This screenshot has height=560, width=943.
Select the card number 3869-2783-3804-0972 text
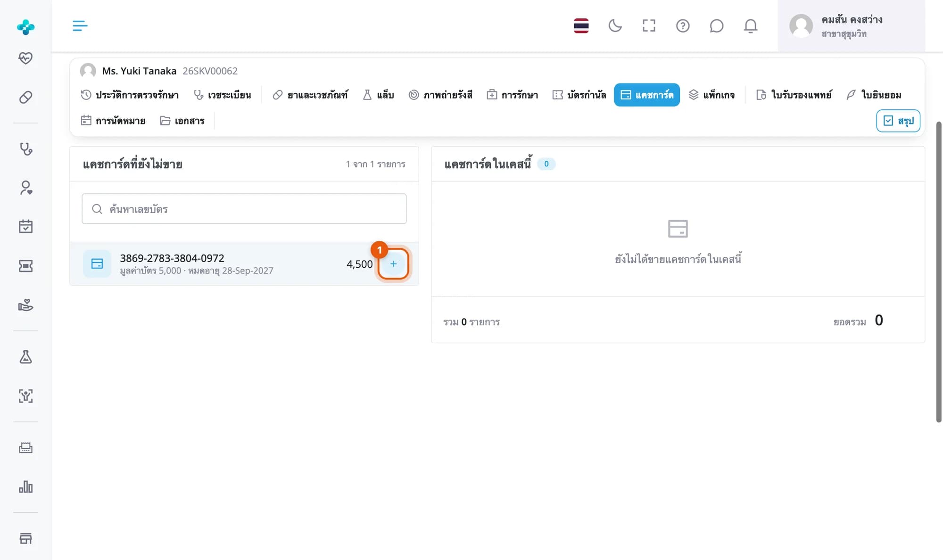[x=172, y=258]
